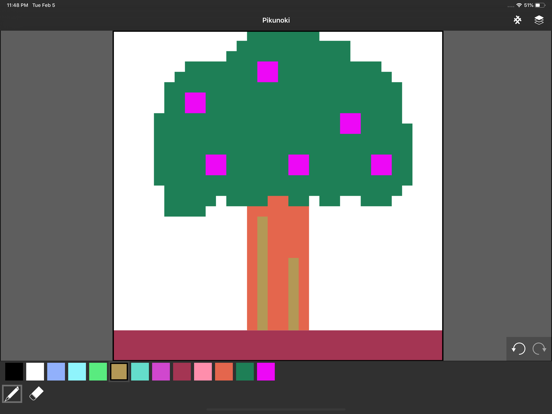552x414 pixels.
Task: Tap the taller tan stripe on the trunk
Action: coord(262,274)
